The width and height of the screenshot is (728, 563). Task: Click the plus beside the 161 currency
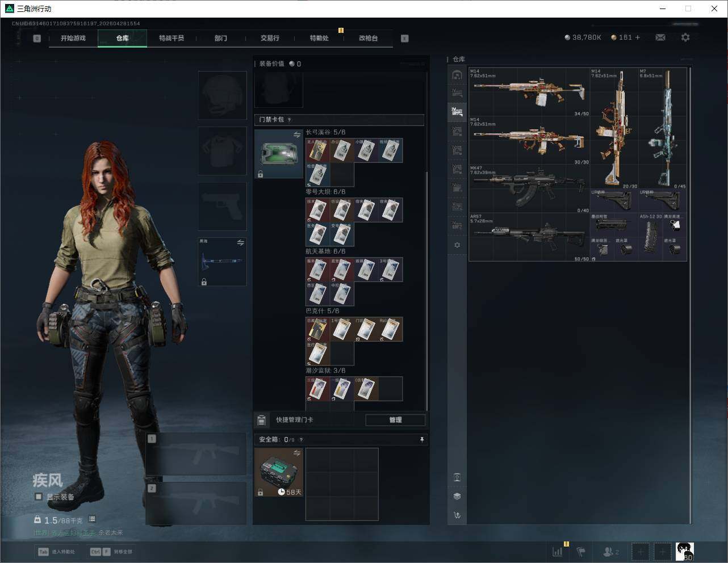click(x=638, y=37)
